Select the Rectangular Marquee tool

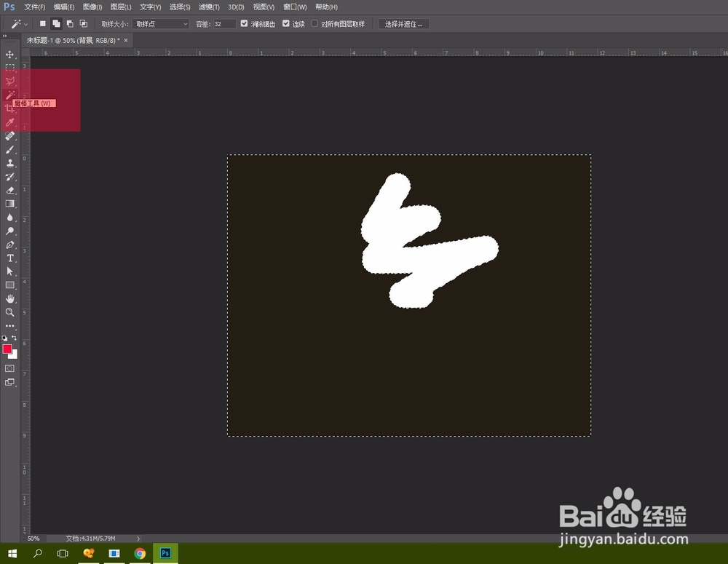[x=9, y=68]
